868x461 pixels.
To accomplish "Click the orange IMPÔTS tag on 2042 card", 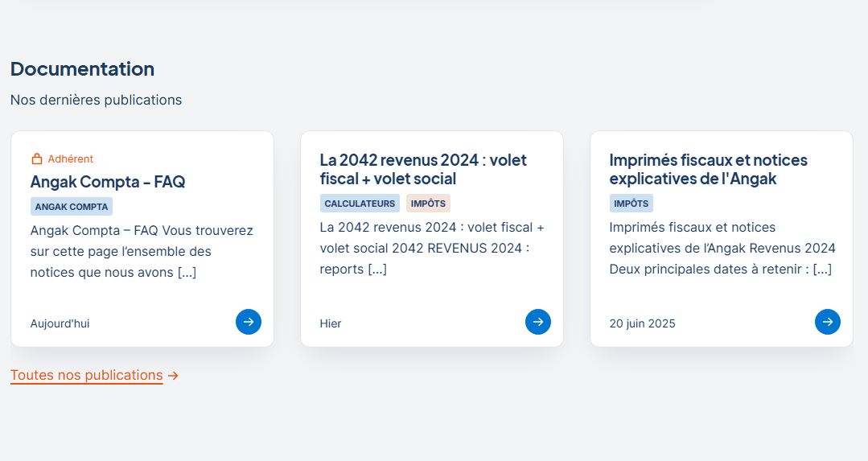I will (428, 203).
